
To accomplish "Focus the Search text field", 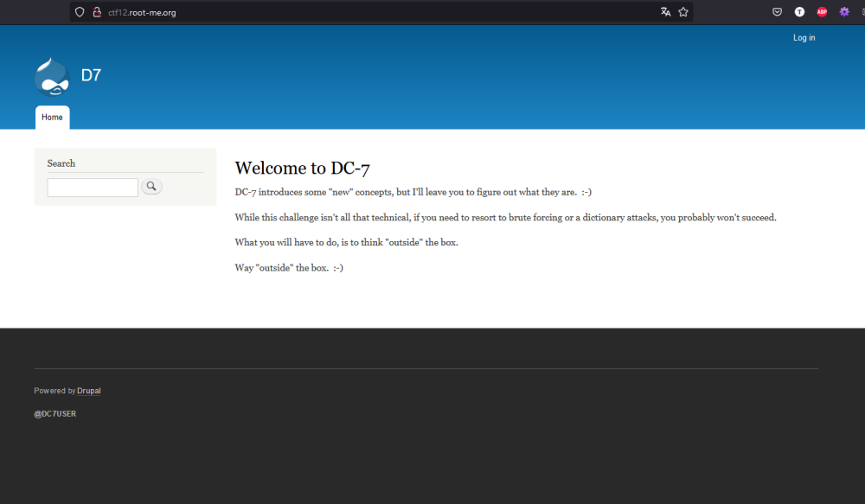I will click(93, 187).
